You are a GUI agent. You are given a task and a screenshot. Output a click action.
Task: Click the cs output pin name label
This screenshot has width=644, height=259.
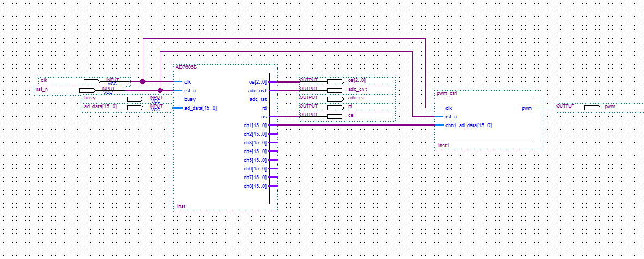click(350, 115)
